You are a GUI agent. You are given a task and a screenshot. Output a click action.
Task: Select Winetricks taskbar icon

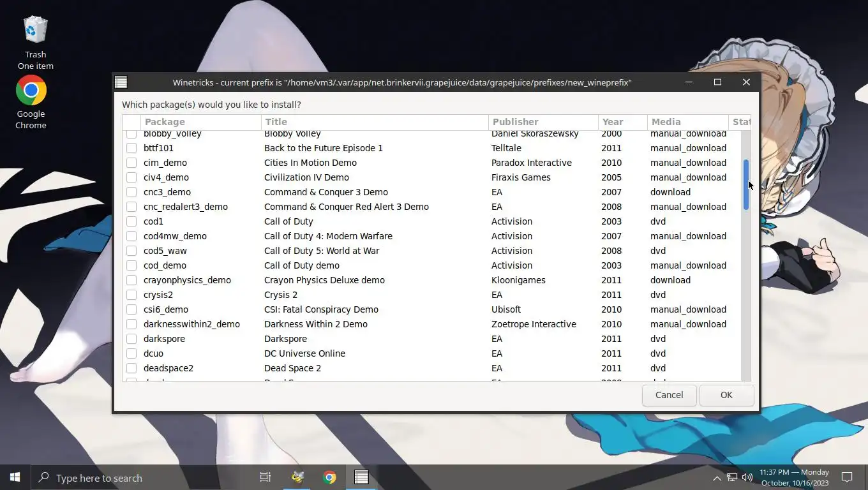(361, 477)
